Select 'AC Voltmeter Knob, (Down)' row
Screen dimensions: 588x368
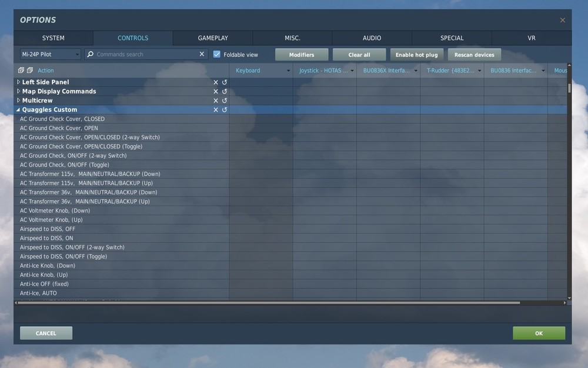pyautogui.click(x=122, y=210)
